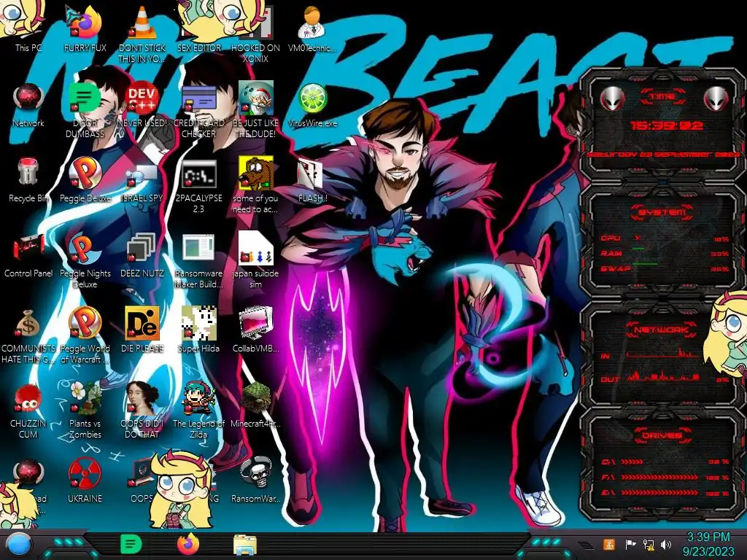Click the Start orb on taskbar
Image resolution: width=747 pixels, height=560 pixels.
(18, 545)
